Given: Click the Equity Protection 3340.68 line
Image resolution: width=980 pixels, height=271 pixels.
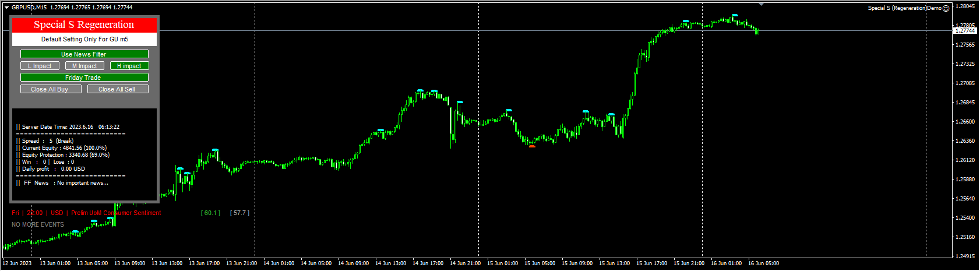Looking at the screenshot, I should pyautogui.click(x=63, y=155).
